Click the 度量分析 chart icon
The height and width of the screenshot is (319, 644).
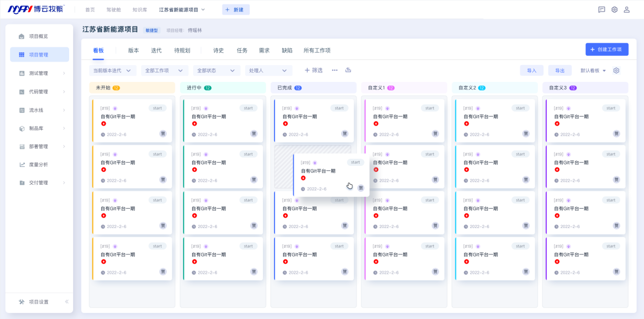[21, 164]
